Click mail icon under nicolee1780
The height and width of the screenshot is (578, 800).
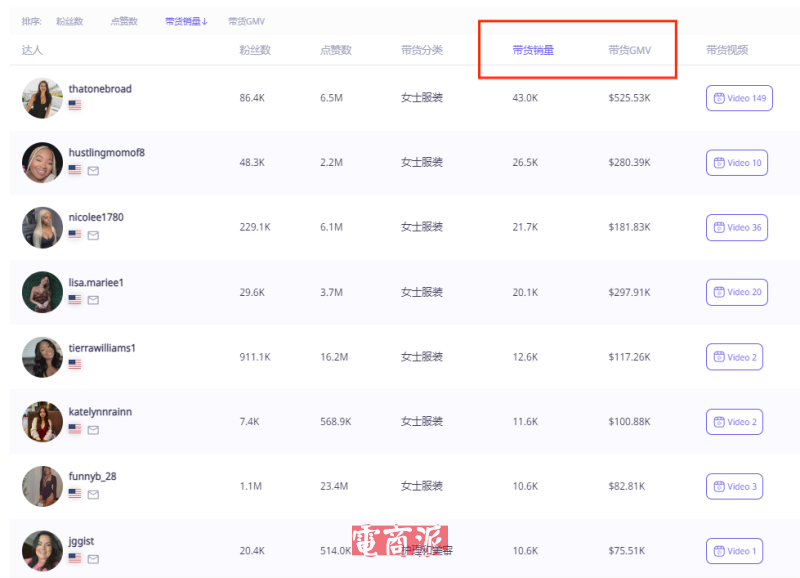[93, 236]
